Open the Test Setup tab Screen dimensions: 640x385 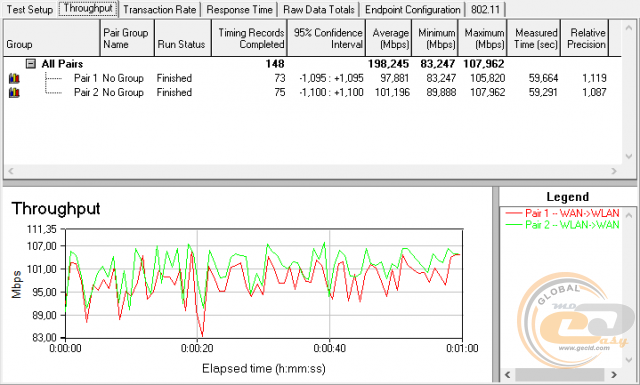(x=29, y=9)
